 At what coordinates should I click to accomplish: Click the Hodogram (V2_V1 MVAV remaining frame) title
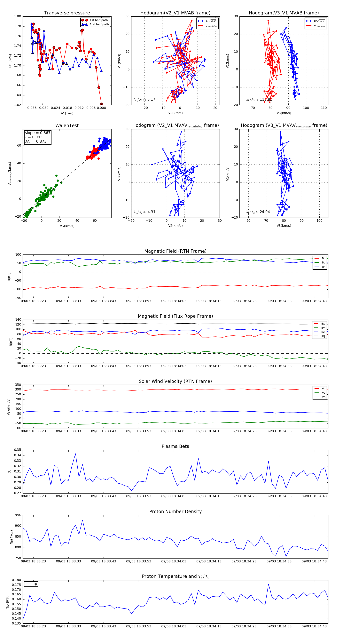pos(175,125)
